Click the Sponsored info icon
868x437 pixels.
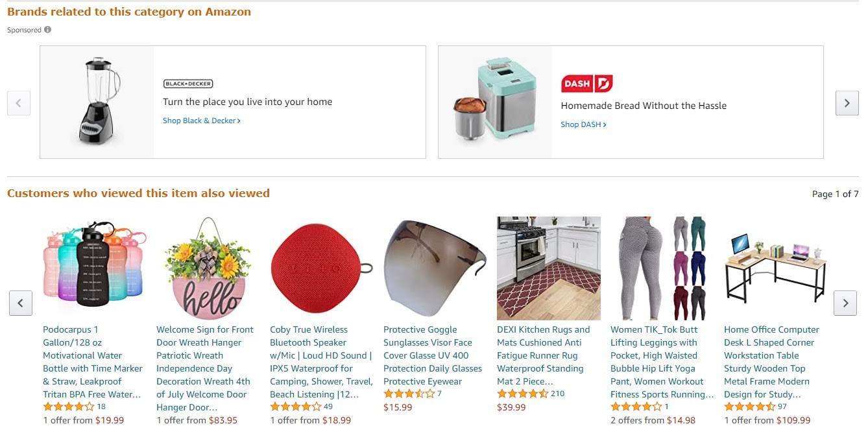48,30
